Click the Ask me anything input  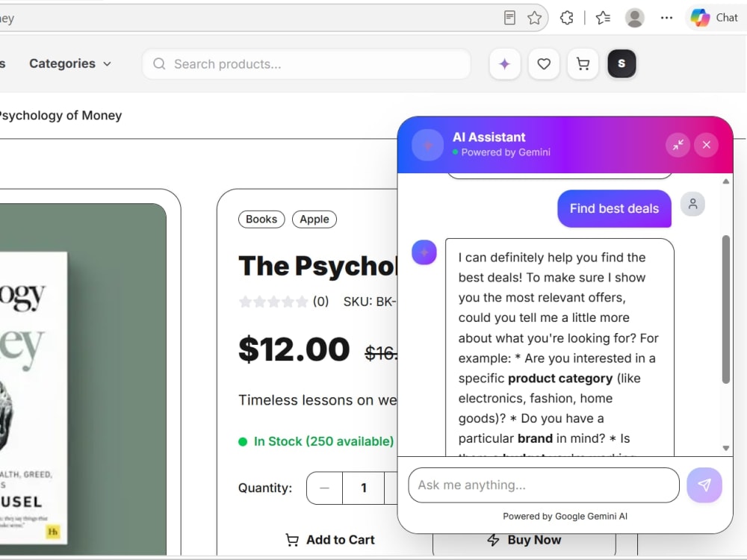544,485
